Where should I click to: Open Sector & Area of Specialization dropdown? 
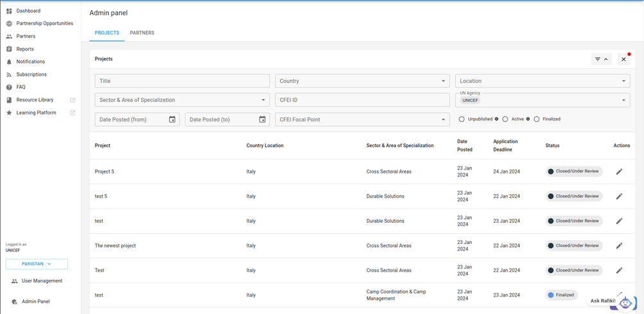coord(182,100)
